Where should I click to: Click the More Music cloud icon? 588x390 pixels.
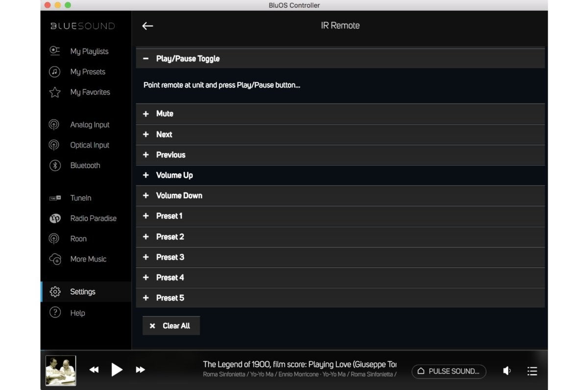[x=55, y=259]
